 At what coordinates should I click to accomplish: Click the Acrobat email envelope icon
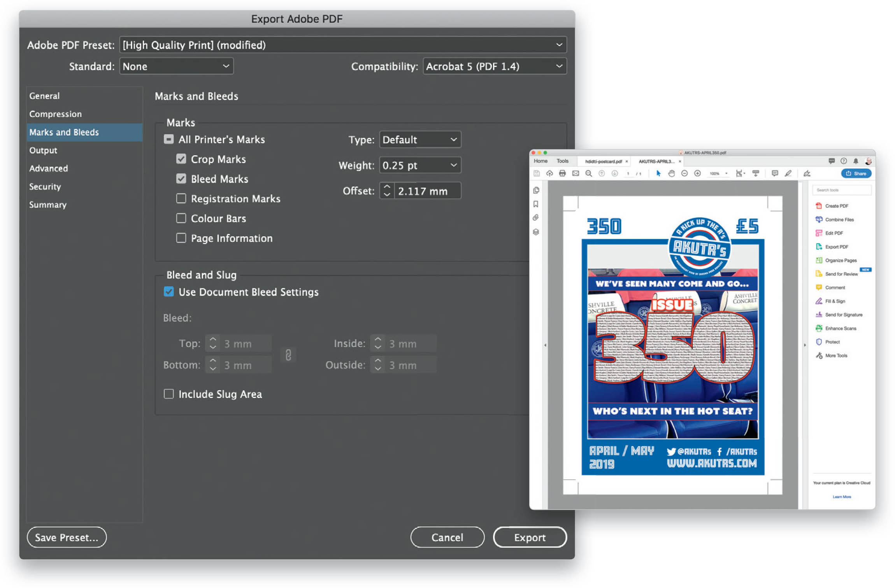coord(576,173)
